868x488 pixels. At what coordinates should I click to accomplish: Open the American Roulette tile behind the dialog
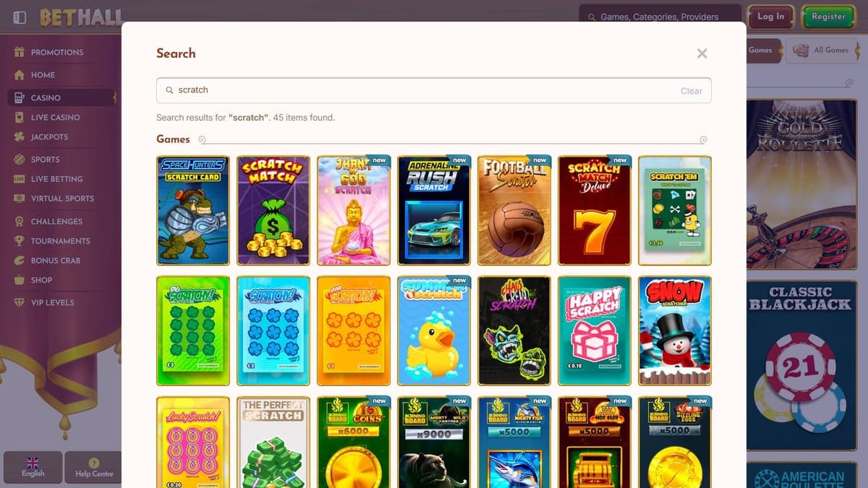(x=800, y=476)
